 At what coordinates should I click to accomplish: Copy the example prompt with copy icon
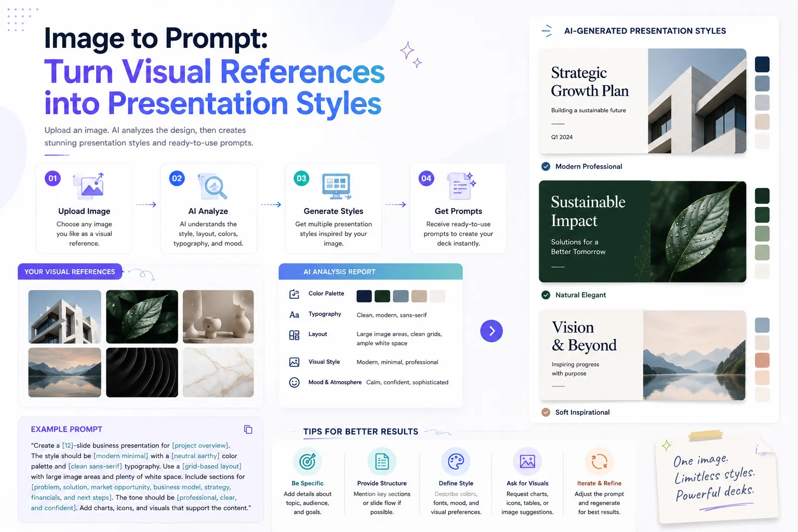click(x=248, y=430)
